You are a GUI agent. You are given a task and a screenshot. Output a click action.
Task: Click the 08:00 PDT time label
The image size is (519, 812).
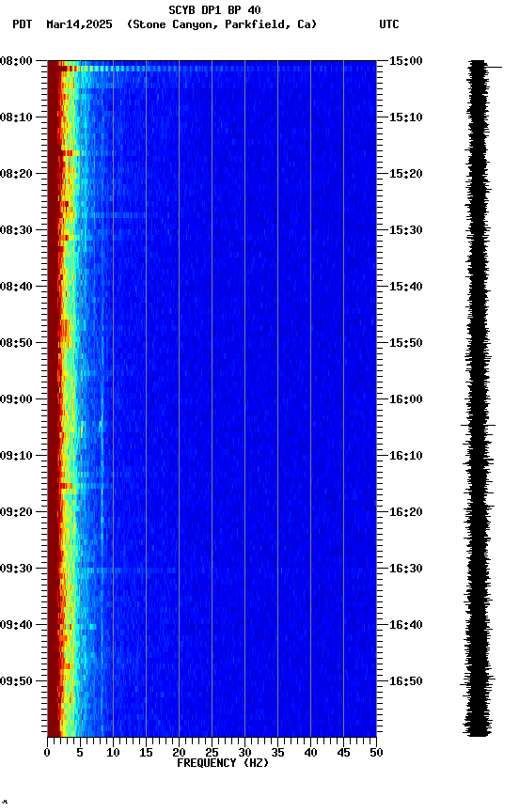click(16, 61)
